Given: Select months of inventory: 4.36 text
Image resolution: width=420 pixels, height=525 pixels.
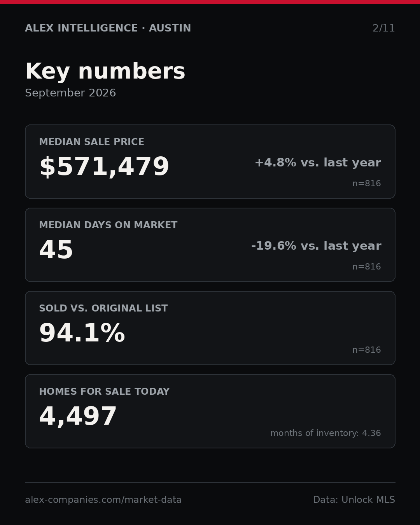Looking at the screenshot, I should click(x=325, y=433).
